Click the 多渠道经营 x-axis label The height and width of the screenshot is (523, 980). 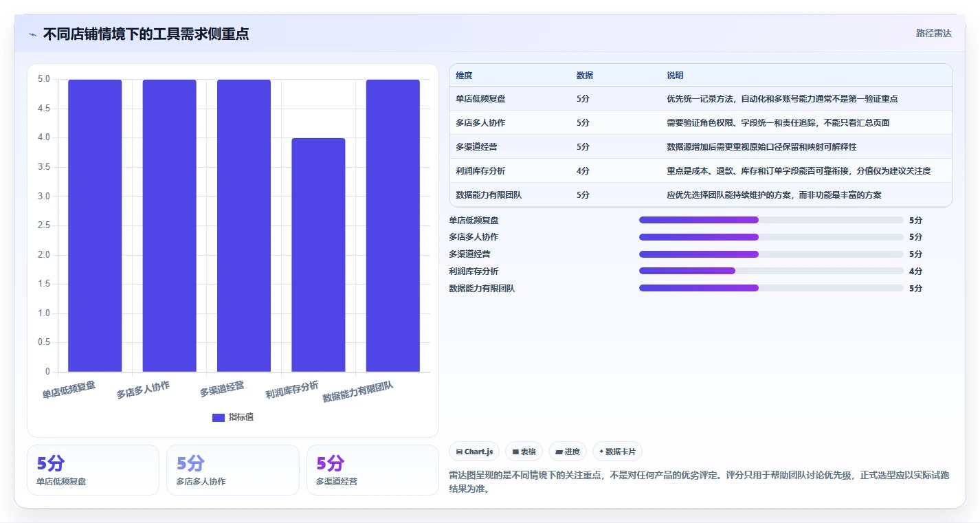click(222, 388)
